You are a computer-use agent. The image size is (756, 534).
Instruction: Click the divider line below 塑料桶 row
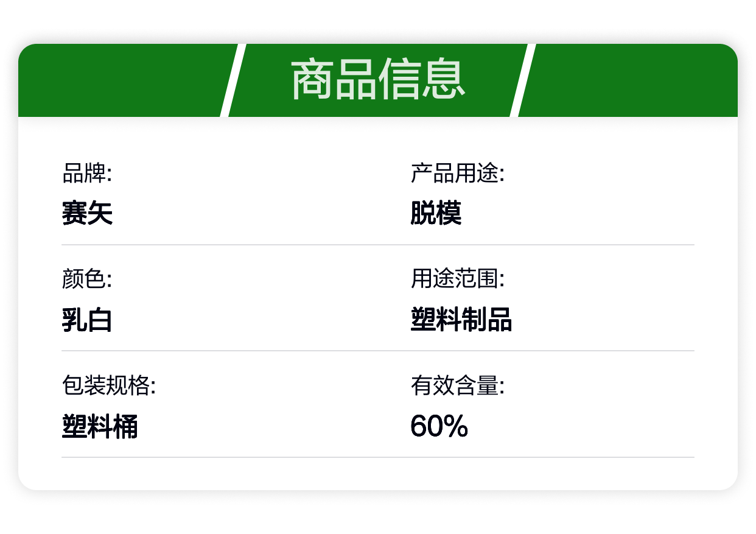[x=378, y=457]
